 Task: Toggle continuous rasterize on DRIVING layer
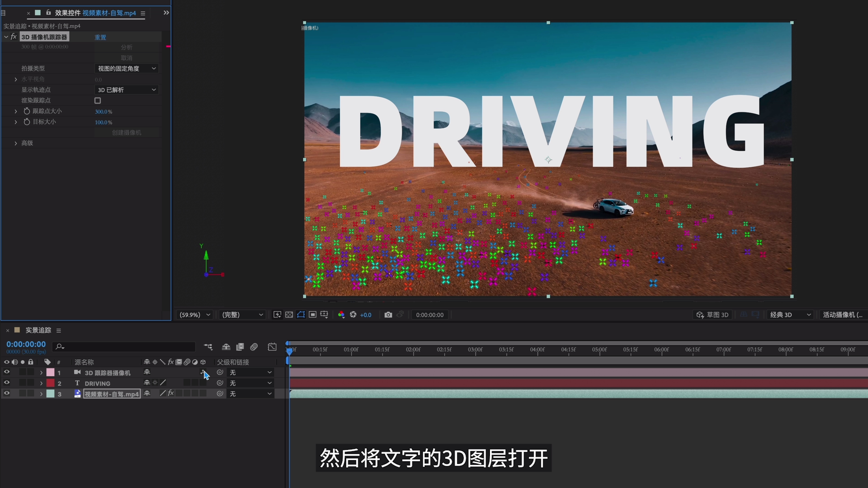[x=155, y=382]
